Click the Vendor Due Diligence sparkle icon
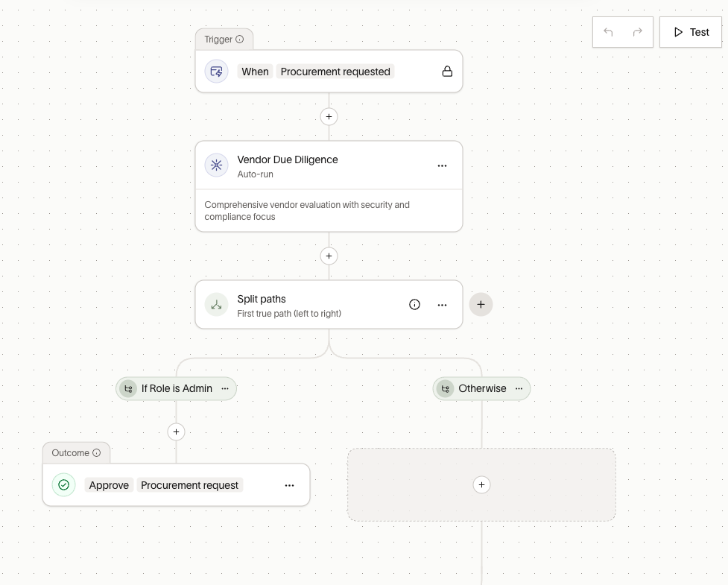The image size is (728, 585). (216, 165)
